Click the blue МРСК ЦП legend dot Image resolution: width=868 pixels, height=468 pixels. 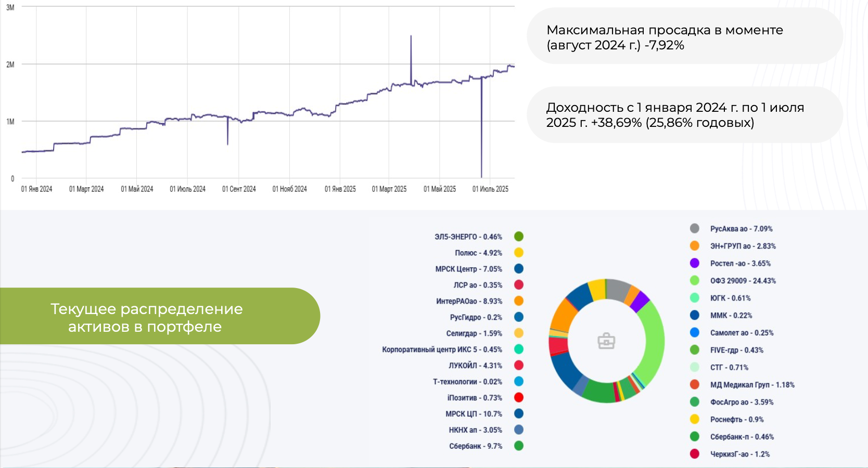click(518, 414)
